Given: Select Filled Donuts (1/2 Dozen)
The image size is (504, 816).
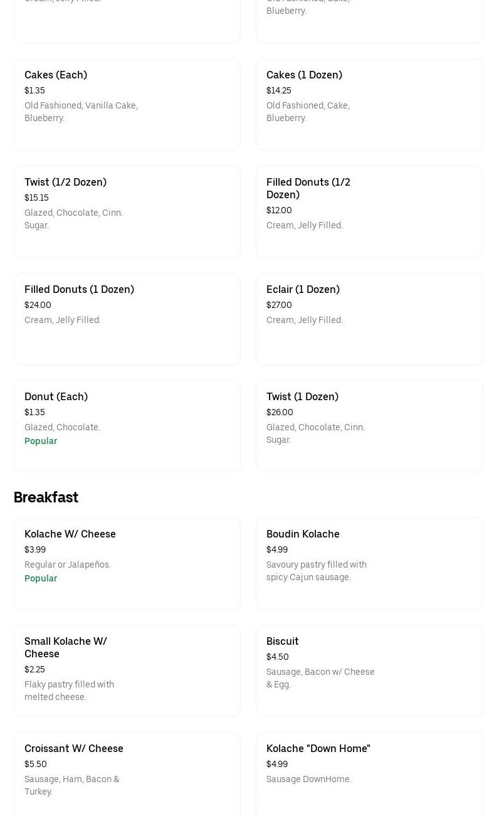Looking at the screenshot, I should 369,211.
